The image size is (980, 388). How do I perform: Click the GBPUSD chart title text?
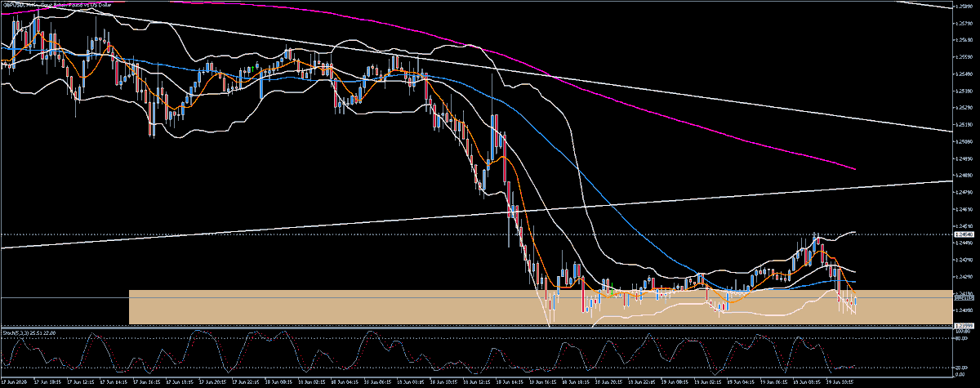56,4
